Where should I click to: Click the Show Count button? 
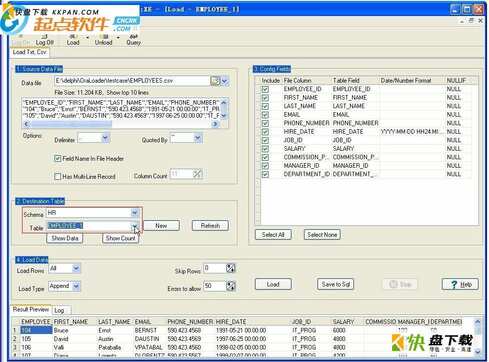tap(120, 238)
